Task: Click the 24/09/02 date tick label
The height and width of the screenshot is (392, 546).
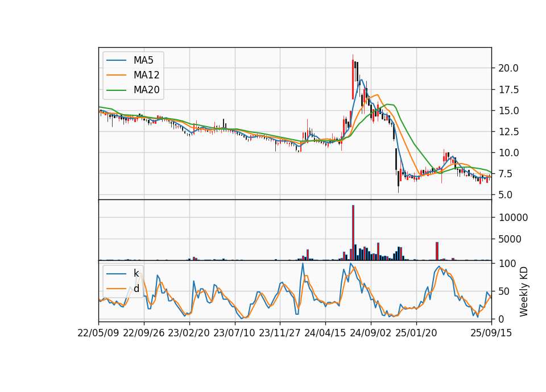Action: tap(370, 333)
